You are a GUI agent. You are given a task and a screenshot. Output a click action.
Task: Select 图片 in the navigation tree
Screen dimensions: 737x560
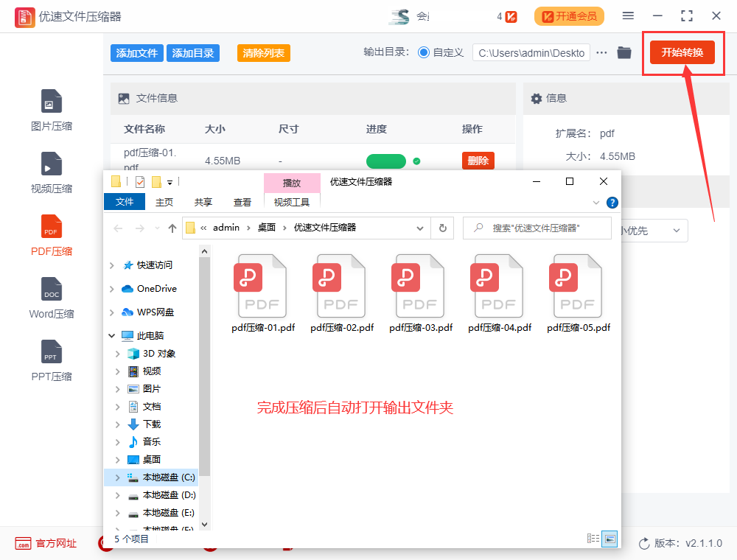click(151, 389)
